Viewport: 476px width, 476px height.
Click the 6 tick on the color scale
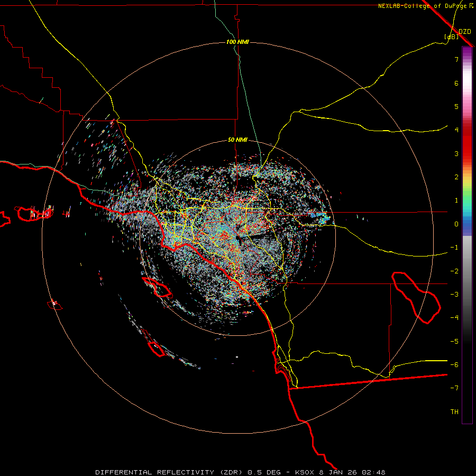[456, 83]
